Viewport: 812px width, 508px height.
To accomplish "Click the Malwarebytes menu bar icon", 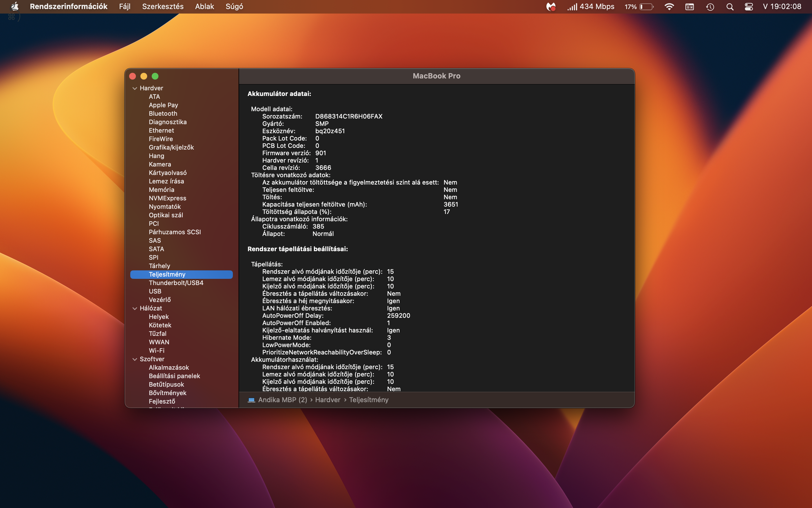I will pos(551,6).
